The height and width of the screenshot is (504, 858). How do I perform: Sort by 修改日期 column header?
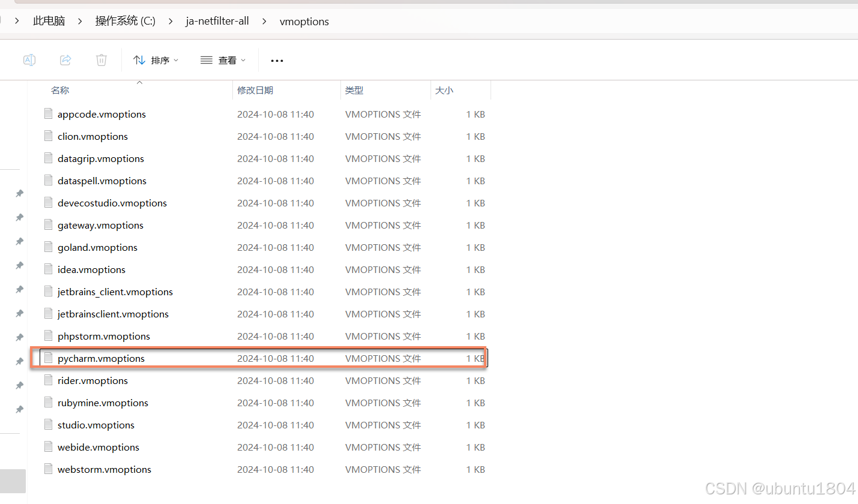[x=255, y=90]
